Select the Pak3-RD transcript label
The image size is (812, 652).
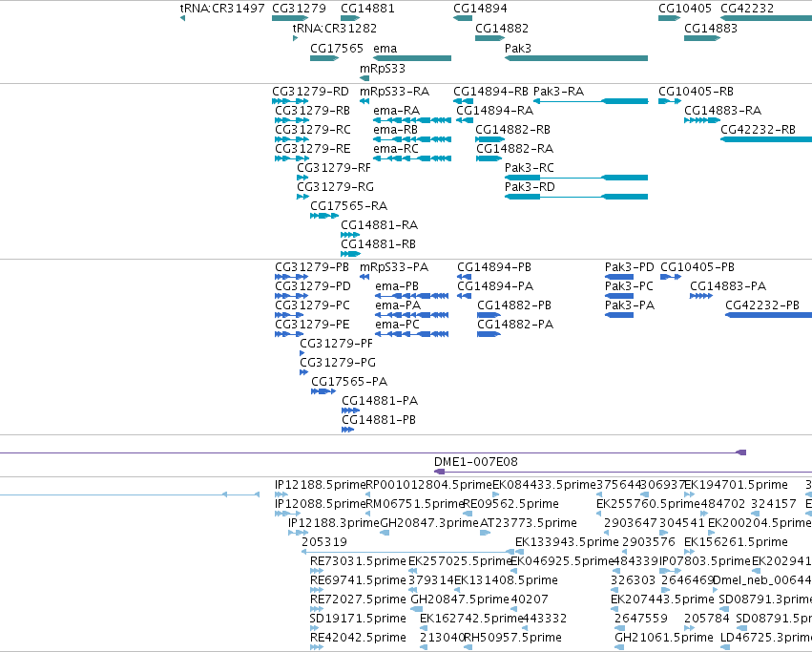coord(530,186)
